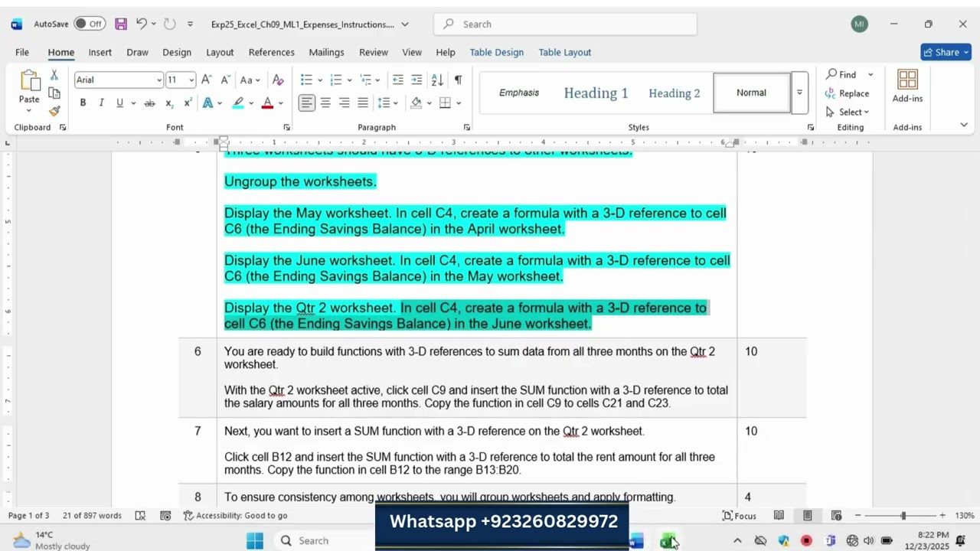Click the Copy icon in Clipboard group
Image resolution: width=980 pixels, height=551 pixels.
coord(54,93)
